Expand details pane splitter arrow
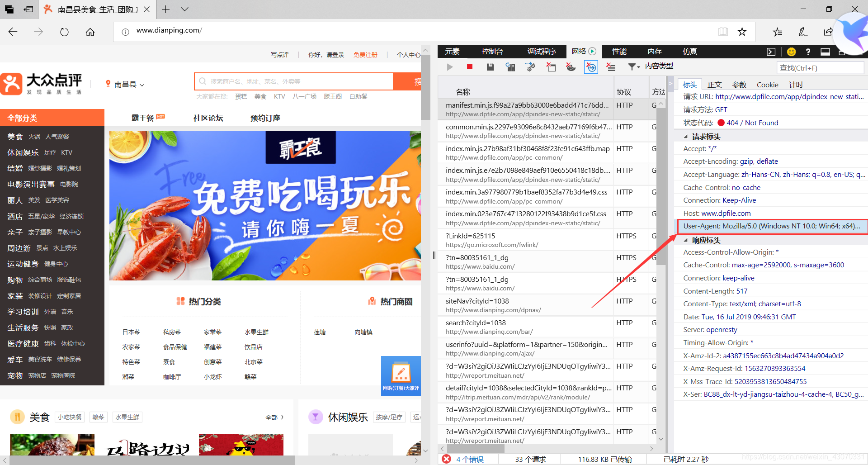868x465 pixels. pyautogui.click(x=670, y=83)
